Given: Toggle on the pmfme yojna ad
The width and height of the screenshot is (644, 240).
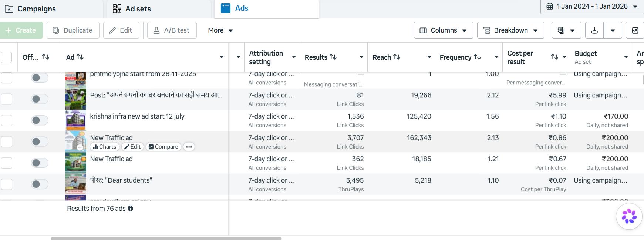Looking at the screenshot, I should tap(40, 78).
